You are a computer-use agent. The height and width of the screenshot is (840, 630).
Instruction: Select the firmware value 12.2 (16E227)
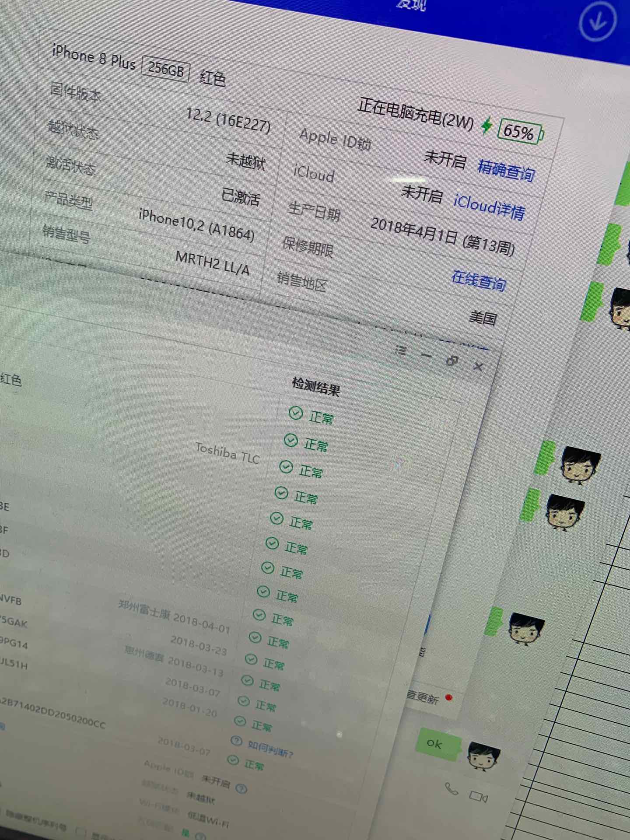click(228, 120)
